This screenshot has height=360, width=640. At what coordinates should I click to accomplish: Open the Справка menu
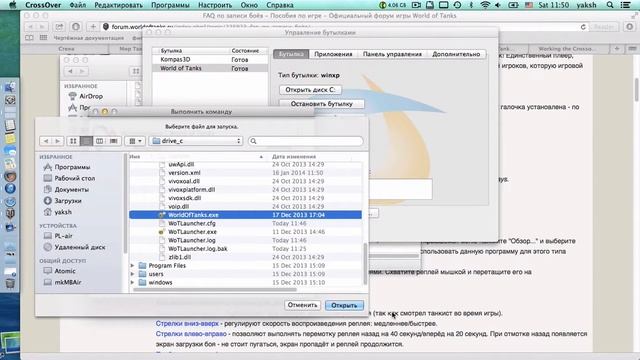[280, 5]
